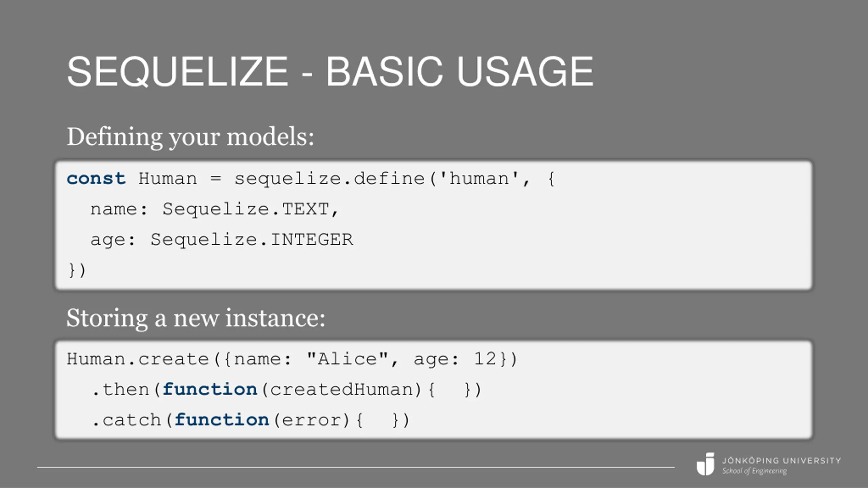Click the 'human' string literal
The width and height of the screenshot is (868, 488).
479,179
